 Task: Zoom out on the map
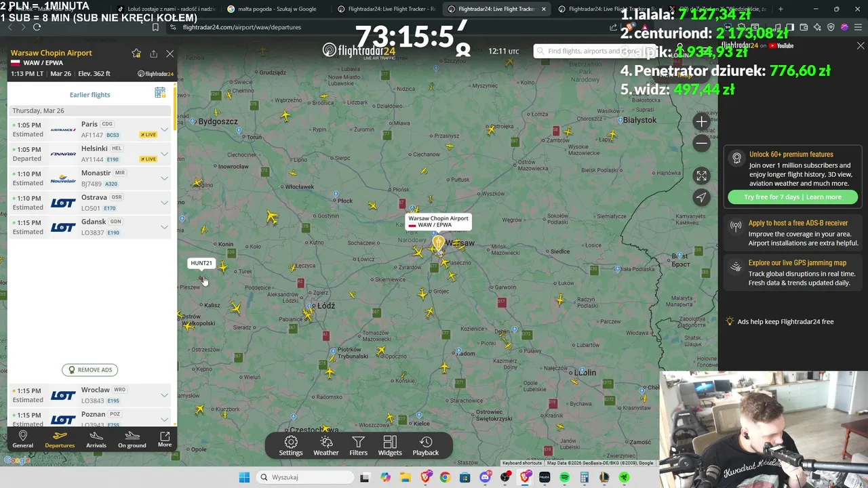pyautogui.click(x=701, y=143)
